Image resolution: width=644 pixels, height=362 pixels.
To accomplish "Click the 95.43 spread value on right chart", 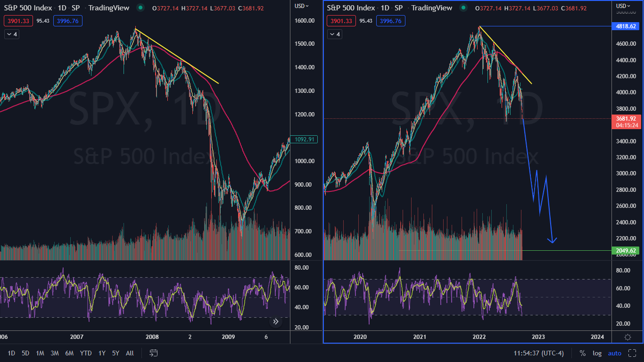I will click(366, 21).
